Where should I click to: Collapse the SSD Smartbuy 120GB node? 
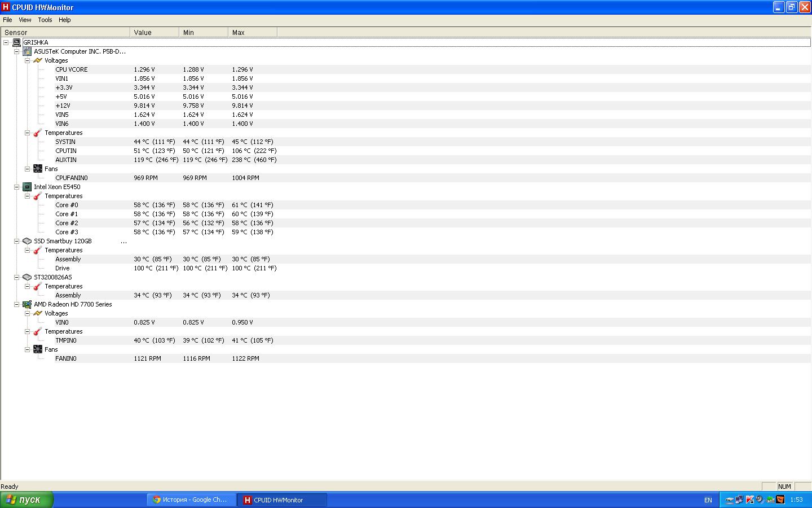[17, 241]
